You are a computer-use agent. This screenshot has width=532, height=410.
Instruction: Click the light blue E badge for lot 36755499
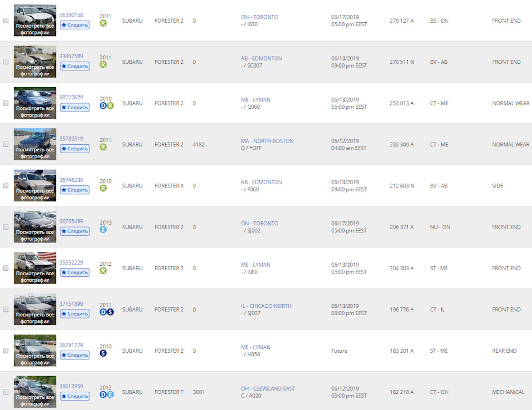point(103,230)
